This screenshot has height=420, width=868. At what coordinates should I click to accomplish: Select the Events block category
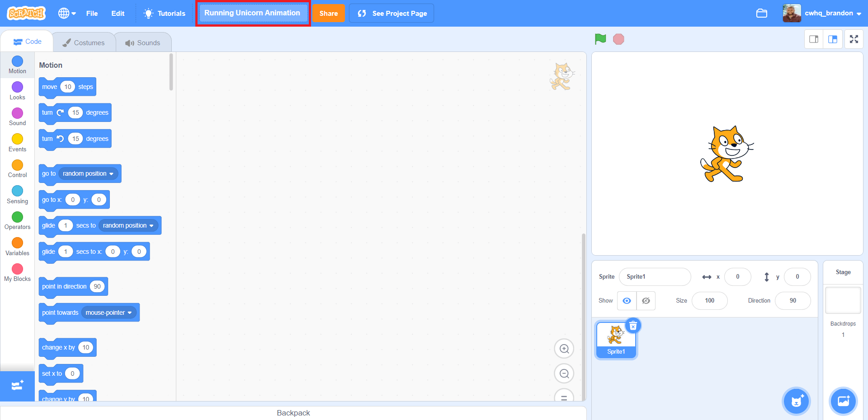click(x=17, y=142)
